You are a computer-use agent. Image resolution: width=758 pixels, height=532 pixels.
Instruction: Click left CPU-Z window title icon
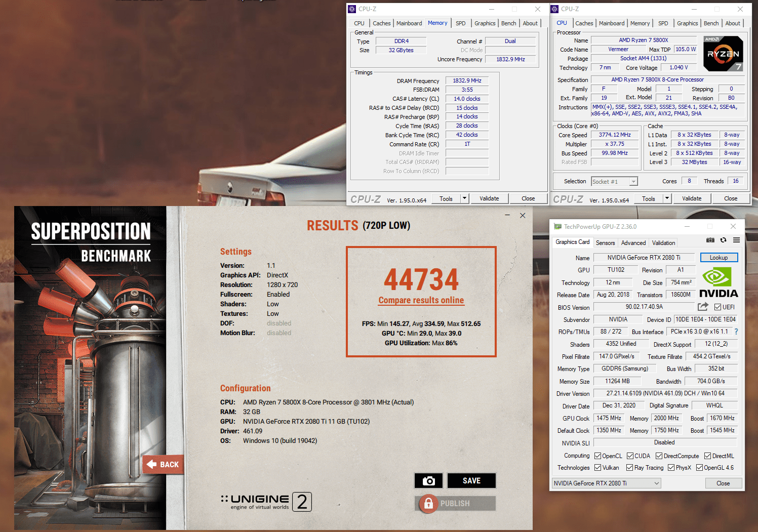(352, 9)
